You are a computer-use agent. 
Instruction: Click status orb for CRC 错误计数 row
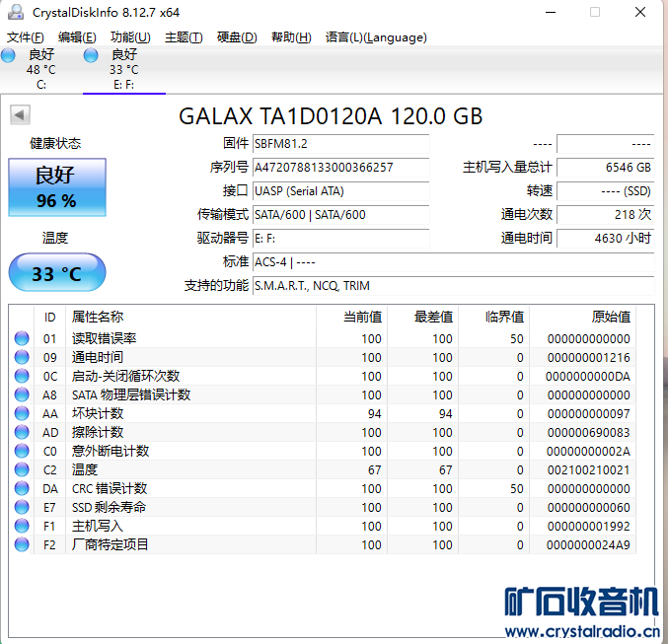point(22,488)
